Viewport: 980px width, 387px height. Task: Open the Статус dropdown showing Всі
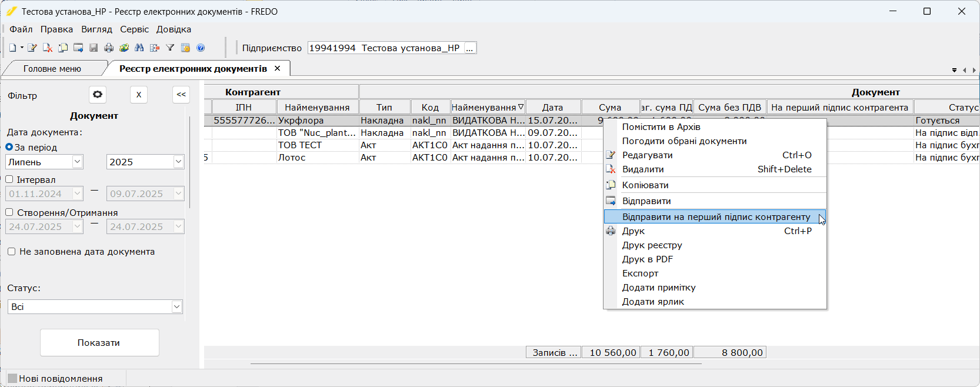176,306
